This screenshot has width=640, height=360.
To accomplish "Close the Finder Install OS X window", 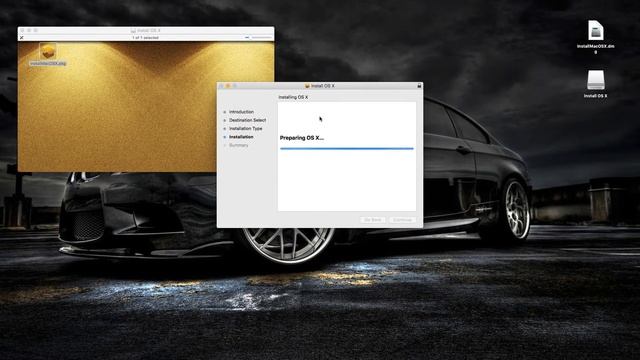I will click(22, 30).
